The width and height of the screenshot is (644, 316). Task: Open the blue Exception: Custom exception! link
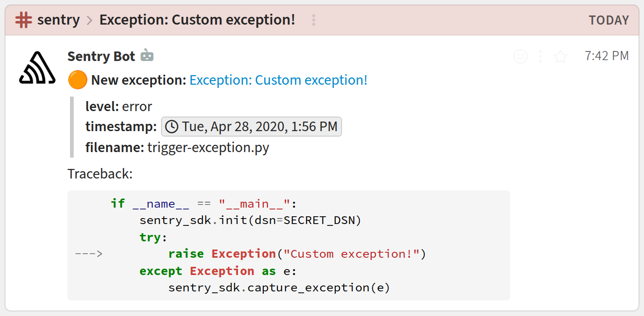pyautogui.click(x=278, y=80)
